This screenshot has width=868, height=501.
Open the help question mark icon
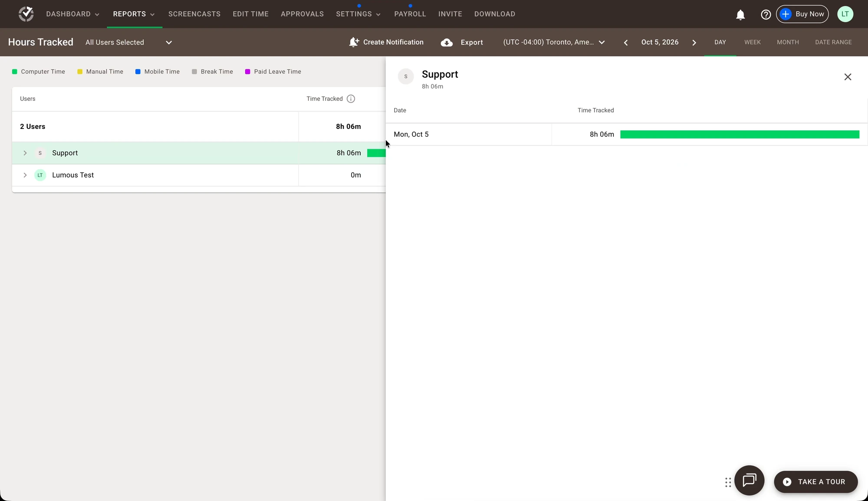(x=766, y=15)
